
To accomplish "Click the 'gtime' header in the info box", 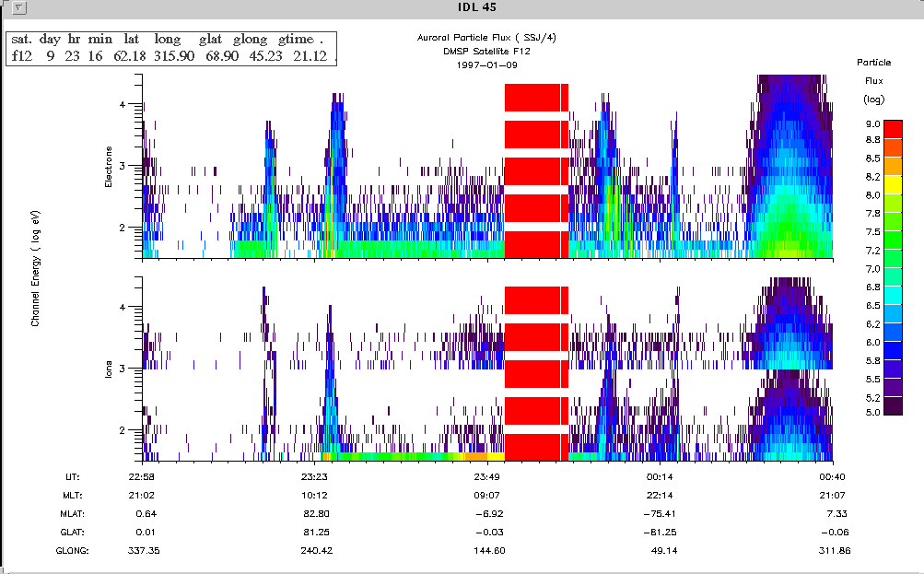I will [x=296, y=40].
